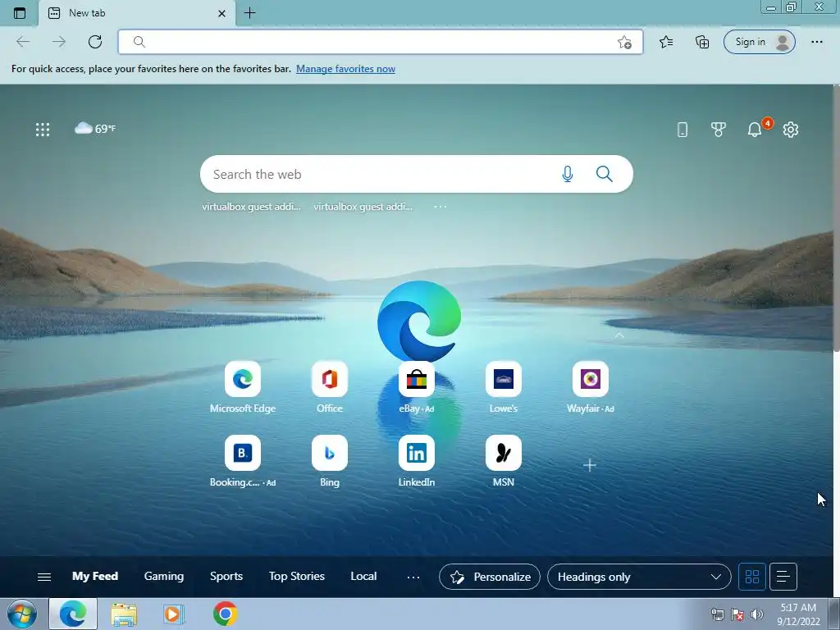Collapse quick links with chevron up
The image size is (840, 630).
pos(619,336)
